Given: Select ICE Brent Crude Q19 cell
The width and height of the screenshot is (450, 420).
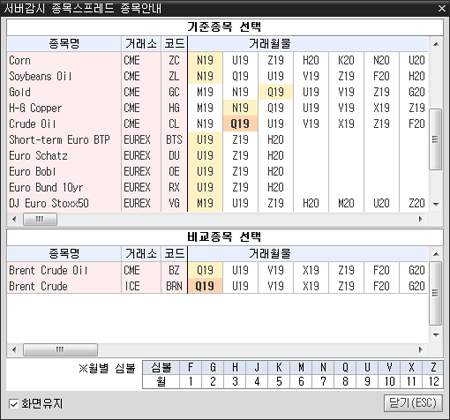Looking at the screenshot, I should point(205,286).
